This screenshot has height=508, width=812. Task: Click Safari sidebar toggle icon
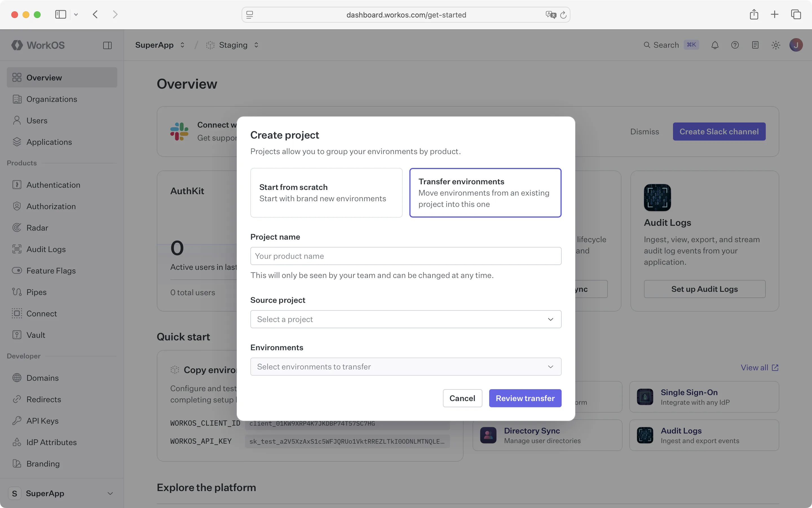pos(61,14)
